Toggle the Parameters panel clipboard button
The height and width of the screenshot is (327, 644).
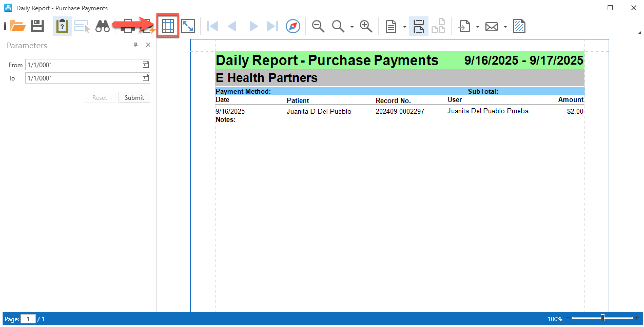(62, 26)
